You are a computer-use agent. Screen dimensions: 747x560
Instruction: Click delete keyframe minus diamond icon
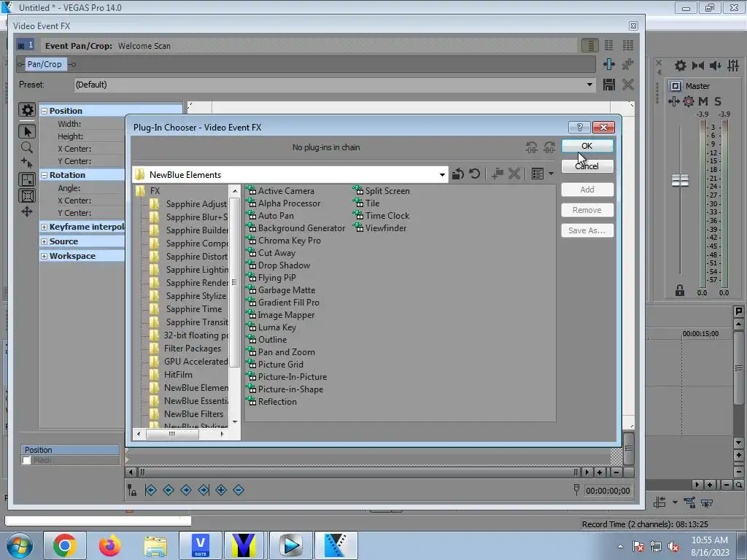(239, 490)
